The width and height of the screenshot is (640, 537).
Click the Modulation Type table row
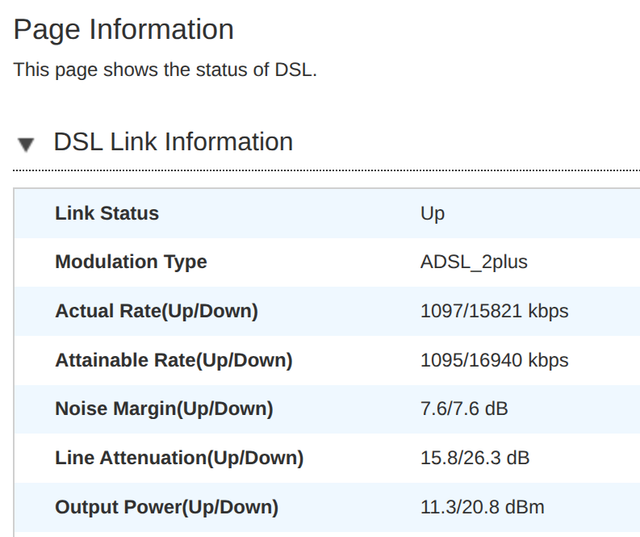coord(327,262)
